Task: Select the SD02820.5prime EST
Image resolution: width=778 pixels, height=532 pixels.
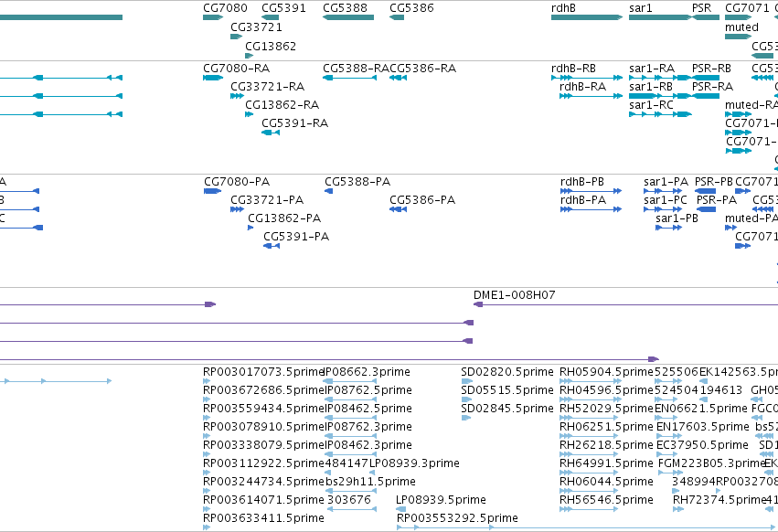Action: point(466,381)
